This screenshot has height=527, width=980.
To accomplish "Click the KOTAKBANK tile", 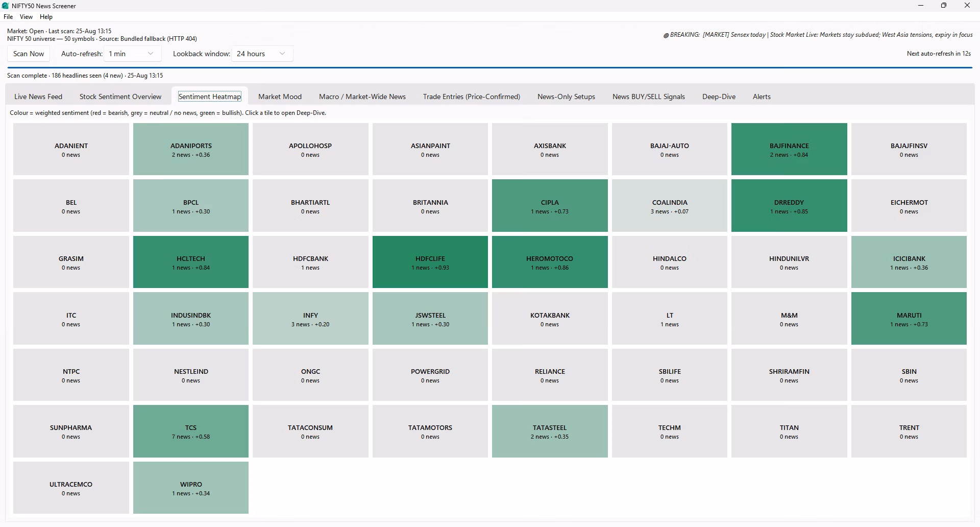I will coord(550,318).
